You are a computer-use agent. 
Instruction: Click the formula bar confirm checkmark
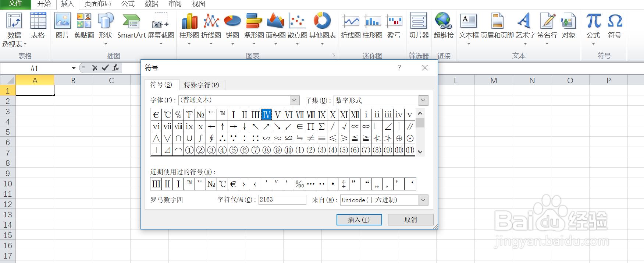pos(105,68)
